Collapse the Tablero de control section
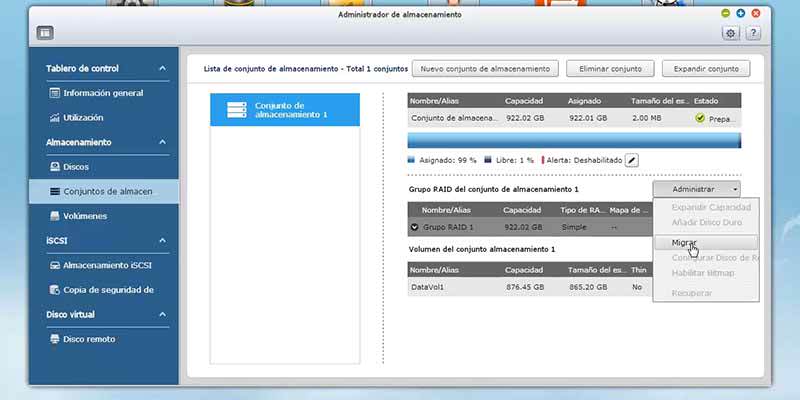Viewport: 800px width, 400px height. [162, 68]
